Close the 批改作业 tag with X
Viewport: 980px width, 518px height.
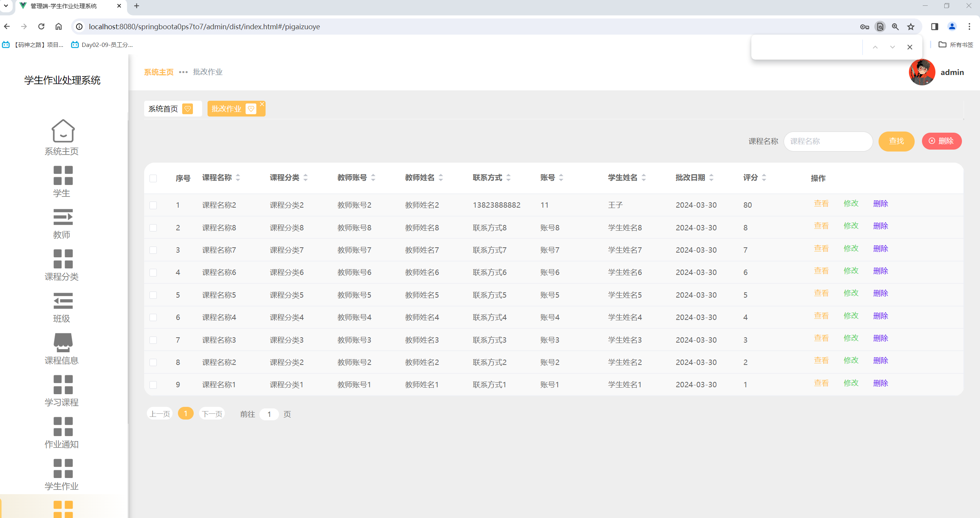click(262, 104)
